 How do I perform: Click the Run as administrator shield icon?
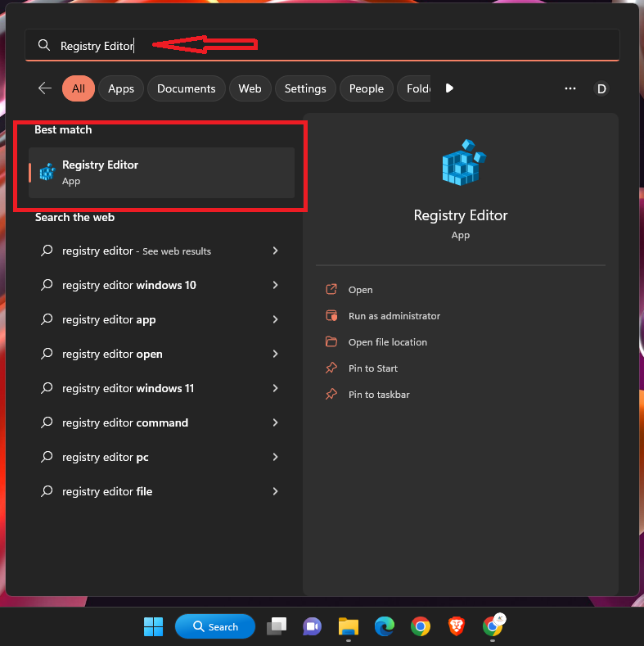331,315
